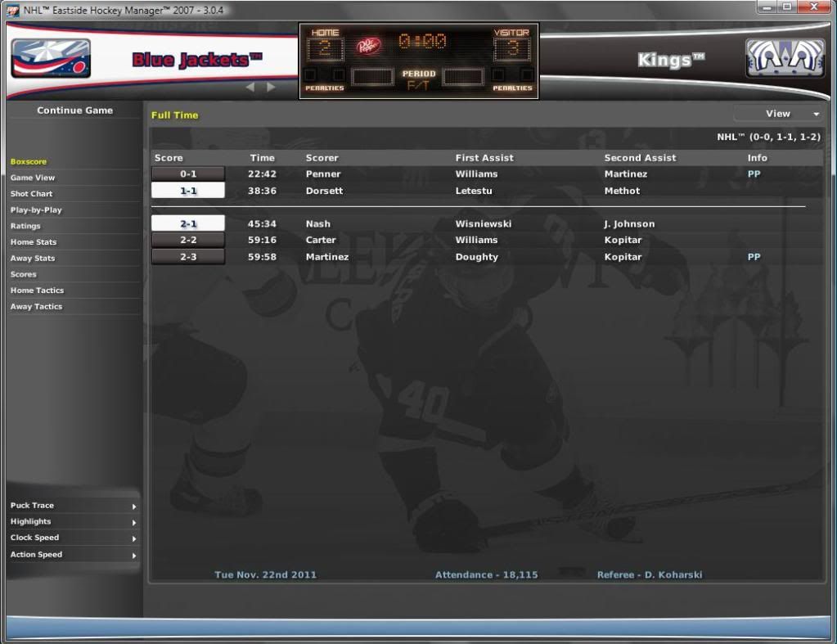The image size is (837, 644).
Task: Click the Scorer column header
Action: click(x=322, y=158)
